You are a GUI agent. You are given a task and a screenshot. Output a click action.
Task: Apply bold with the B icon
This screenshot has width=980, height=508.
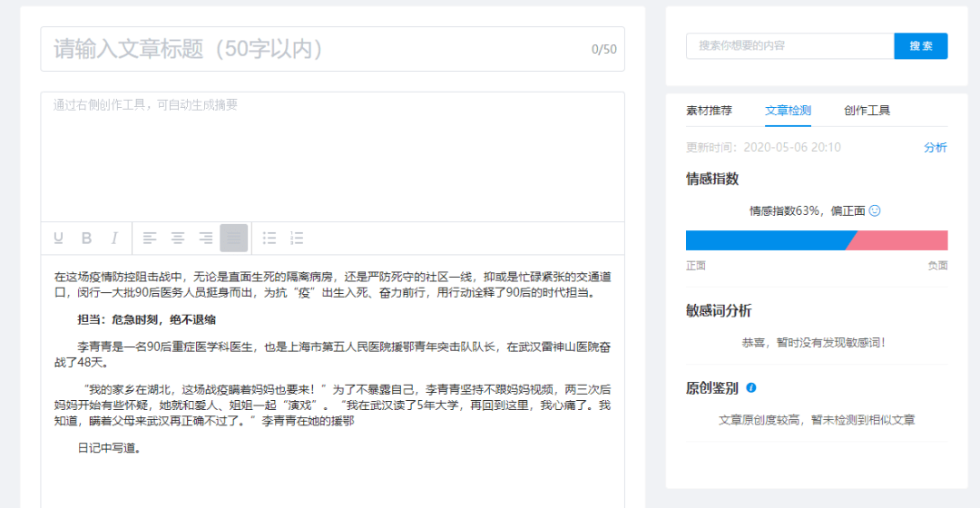pyautogui.click(x=86, y=238)
